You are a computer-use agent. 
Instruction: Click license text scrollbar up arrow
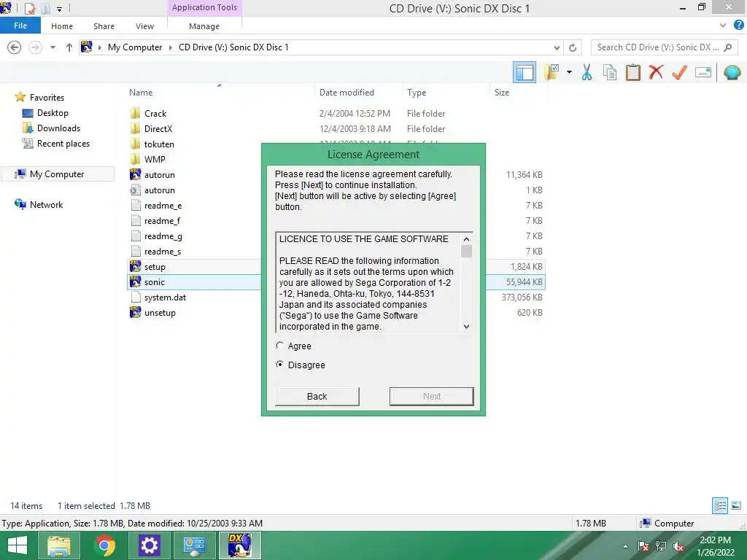click(x=466, y=239)
